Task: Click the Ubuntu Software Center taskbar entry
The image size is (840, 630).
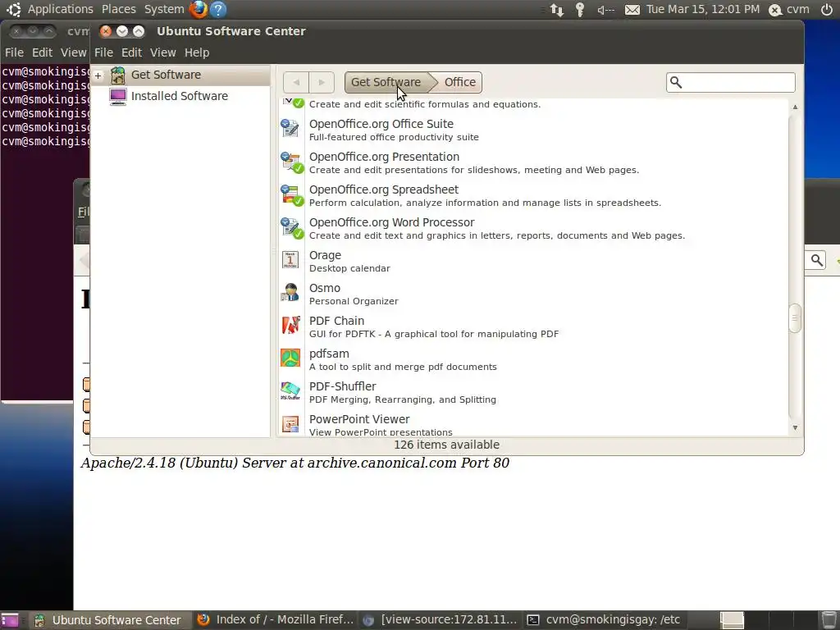Action: click(x=108, y=620)
